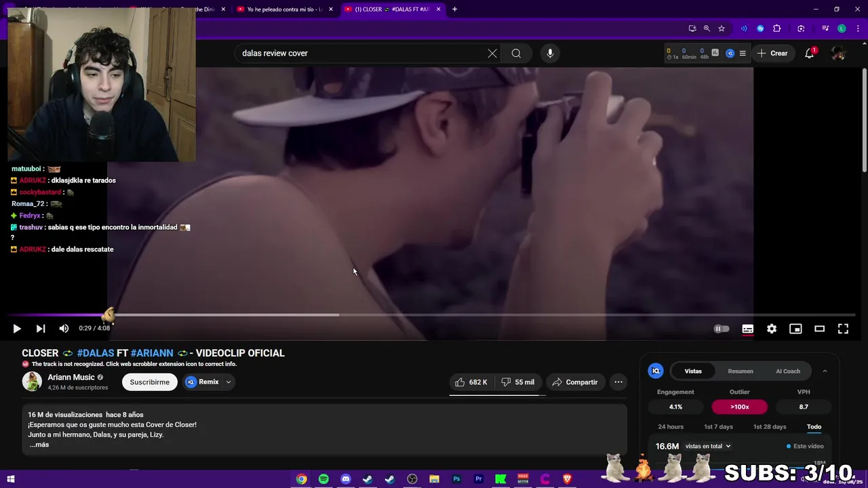This screenshot has width=868, height=488.
Task: Collapse the vidIQ panel chevron
Action: pos(825,371)
